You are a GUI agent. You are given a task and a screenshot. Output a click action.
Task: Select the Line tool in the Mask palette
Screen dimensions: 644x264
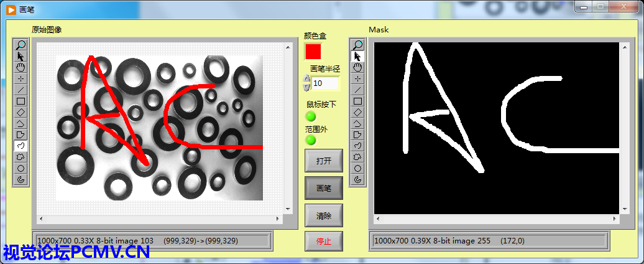(x=357, y=90)
